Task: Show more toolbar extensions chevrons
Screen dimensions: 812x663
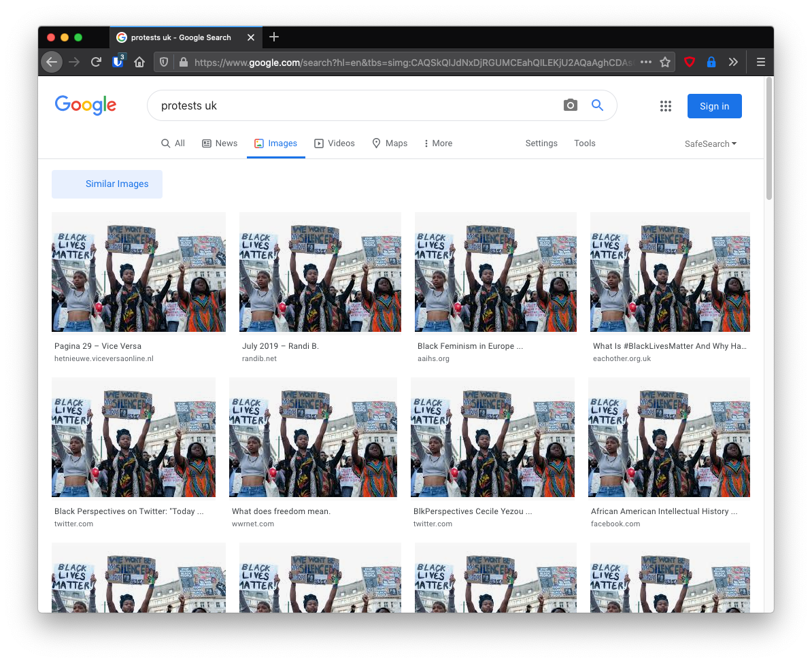Action: (x=732, y=62)
